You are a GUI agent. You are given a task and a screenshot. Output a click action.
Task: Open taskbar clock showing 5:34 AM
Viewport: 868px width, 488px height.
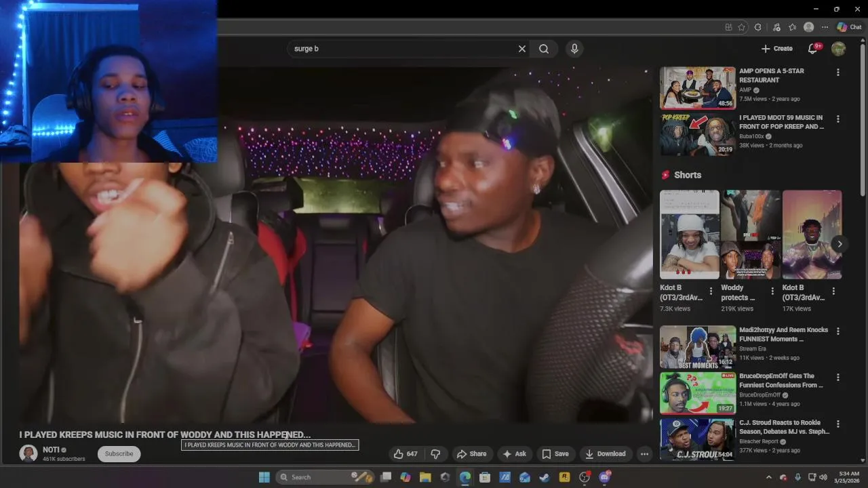coord(848,477)
